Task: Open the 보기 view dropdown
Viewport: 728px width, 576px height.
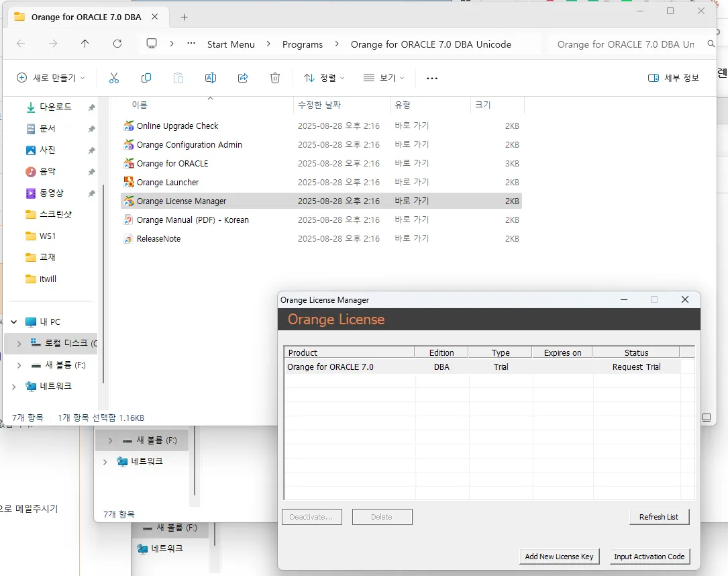Action: 384,78
